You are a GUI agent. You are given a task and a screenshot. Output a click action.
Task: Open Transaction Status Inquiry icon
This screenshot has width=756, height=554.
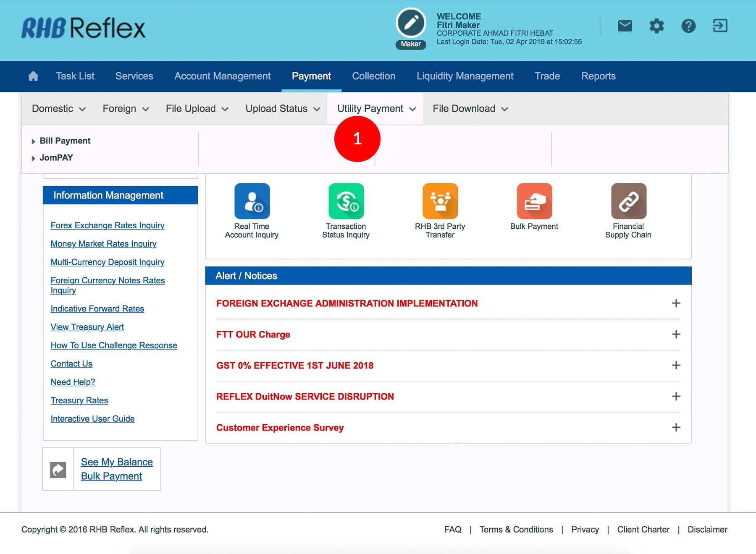[346, 201]
